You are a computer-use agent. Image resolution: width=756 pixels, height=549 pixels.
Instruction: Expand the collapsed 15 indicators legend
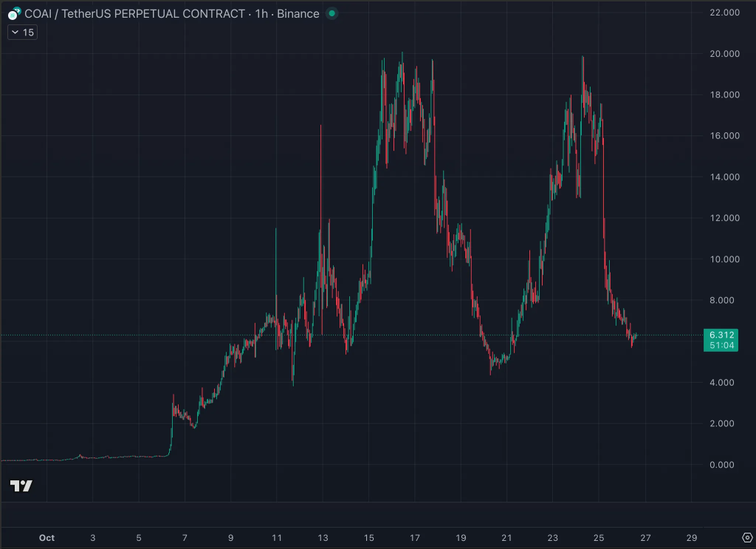click(21, 33)
